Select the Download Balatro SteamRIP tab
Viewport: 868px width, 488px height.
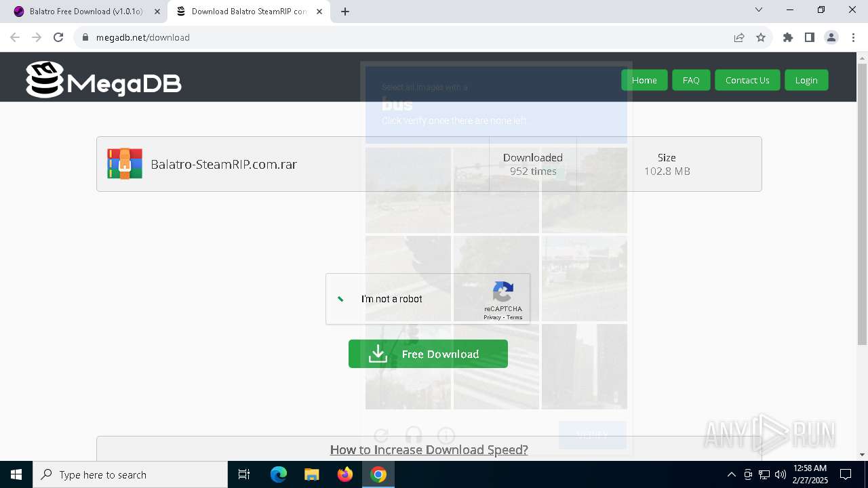(x=250, y=12)
